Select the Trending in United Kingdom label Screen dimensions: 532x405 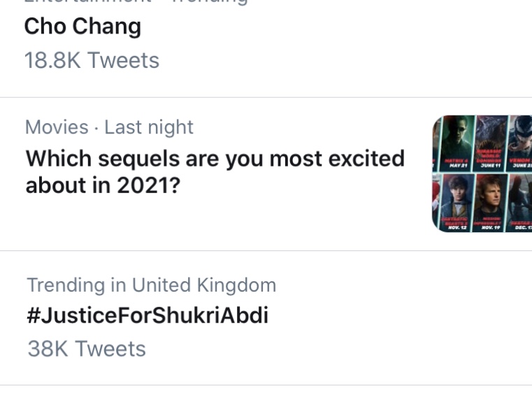[x=151, y=285]
